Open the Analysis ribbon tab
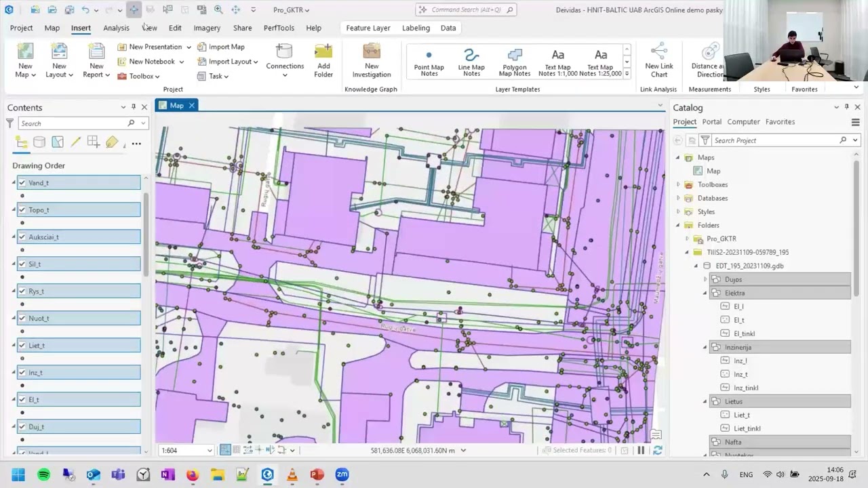Screen dimensions: 868x488 pyautogui.click(x=116, y=28)
